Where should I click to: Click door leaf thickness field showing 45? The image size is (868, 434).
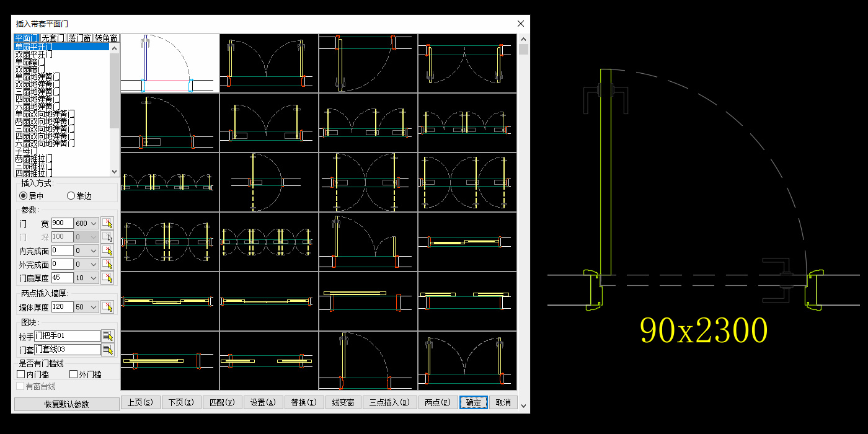62,278
